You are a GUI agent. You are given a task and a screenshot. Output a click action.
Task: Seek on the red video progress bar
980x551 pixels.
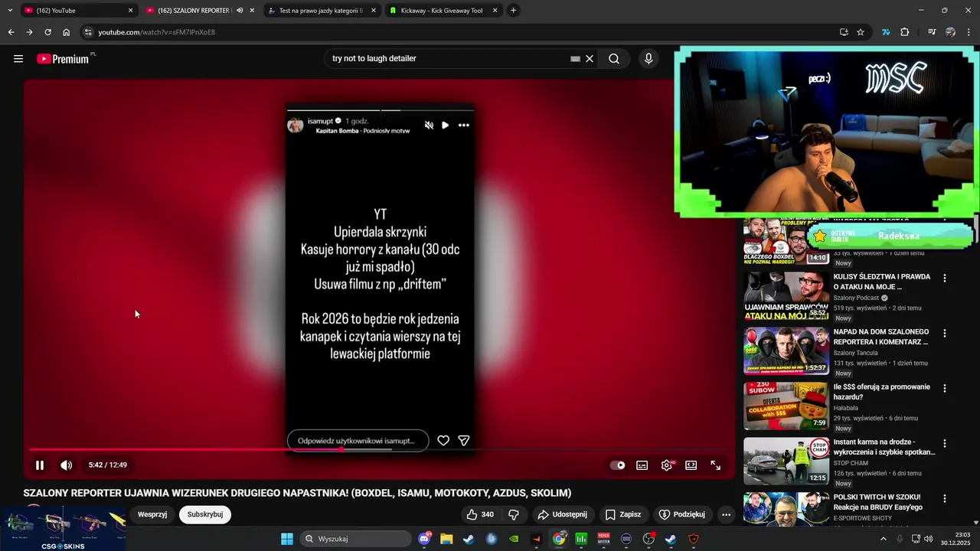381,450
